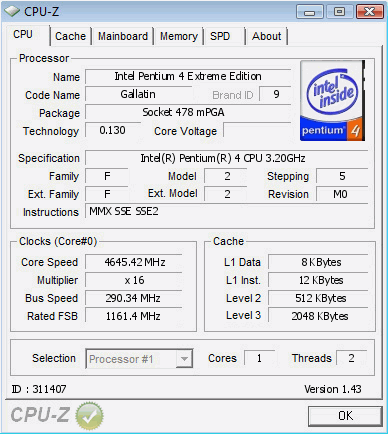This screenshot has height=434, width=388.
Task: Select the Technology value 0.130
Action: click(113, 130)
